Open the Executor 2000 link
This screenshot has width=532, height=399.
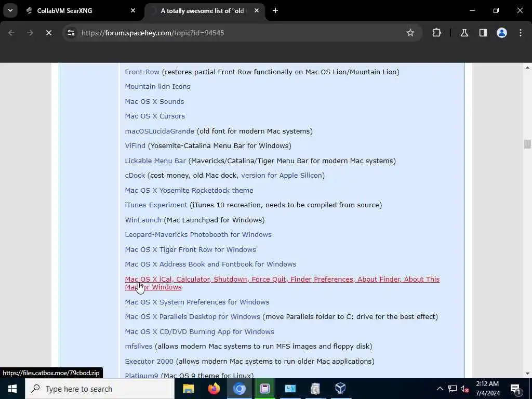point(149,362)
